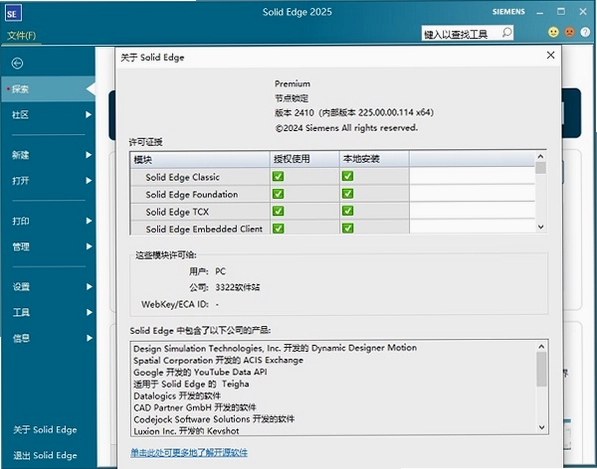This screenshot has height=469, width=597.
Task: Expand the 社区 submenu arrow
Action: [x=88, y=115]
